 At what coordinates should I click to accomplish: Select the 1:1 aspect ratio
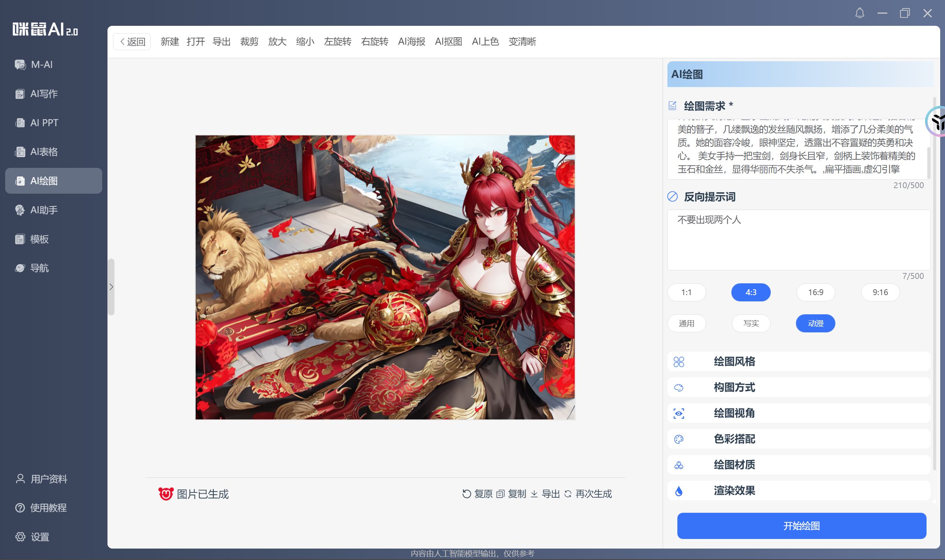point(686,292)
